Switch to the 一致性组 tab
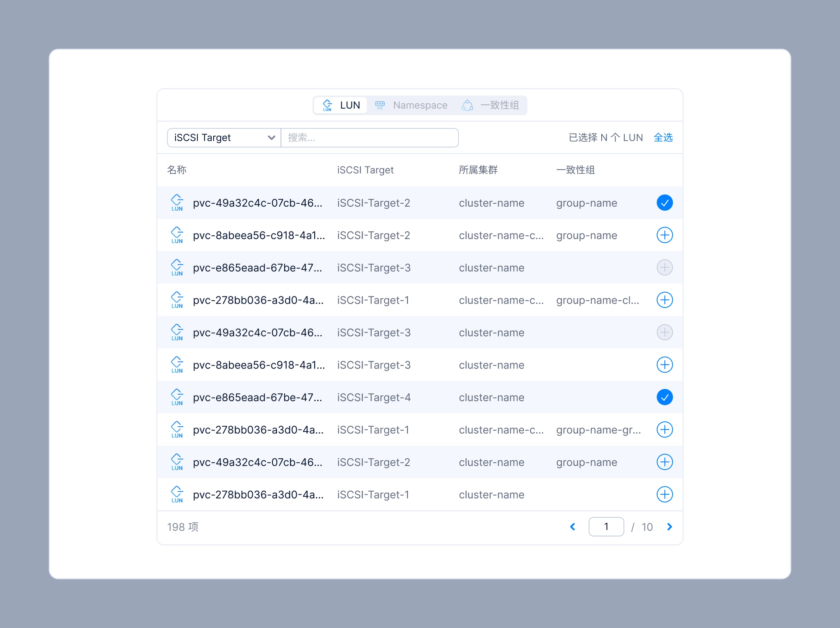 [x=491, y=105]
